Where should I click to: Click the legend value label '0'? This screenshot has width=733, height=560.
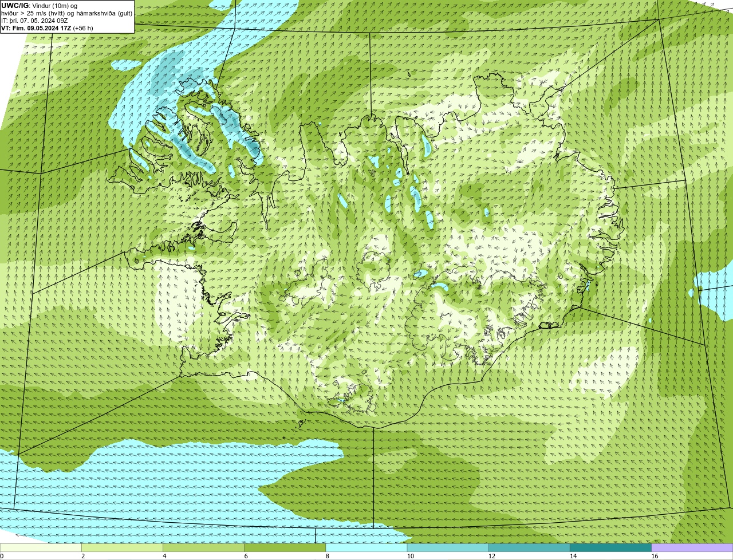2,556
